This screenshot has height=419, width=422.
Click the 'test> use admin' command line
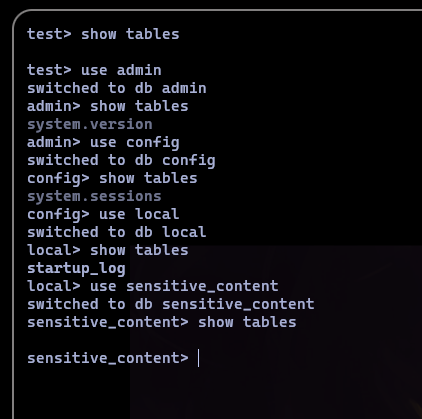click(94, 70)
